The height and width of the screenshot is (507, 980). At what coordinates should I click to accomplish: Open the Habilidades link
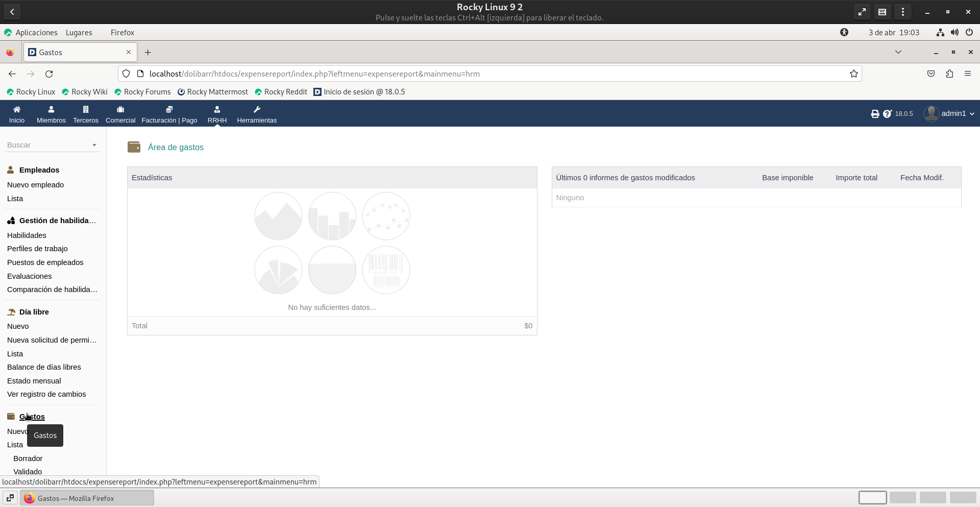coord(27,235)
